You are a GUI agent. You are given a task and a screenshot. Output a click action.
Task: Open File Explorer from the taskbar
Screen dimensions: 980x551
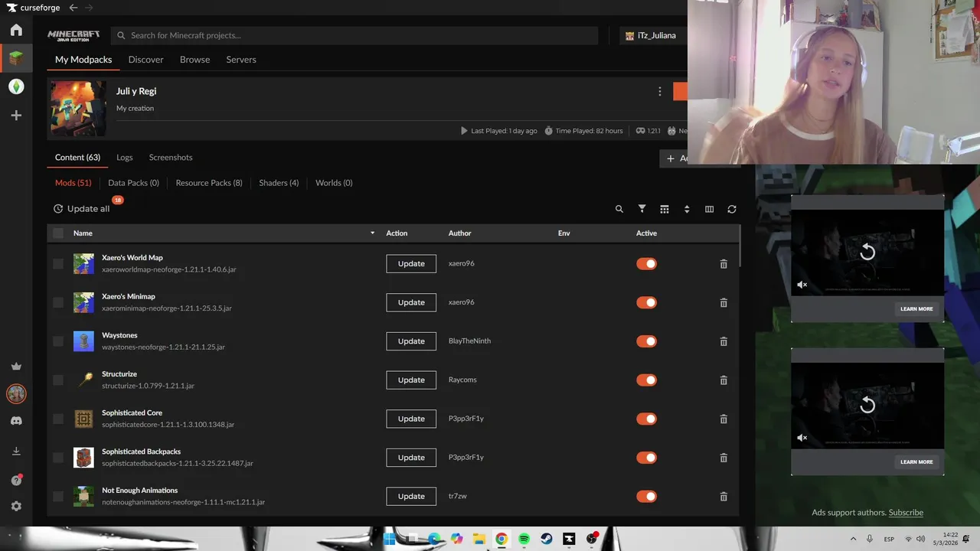pyautogui.click(x=479, y=539)
